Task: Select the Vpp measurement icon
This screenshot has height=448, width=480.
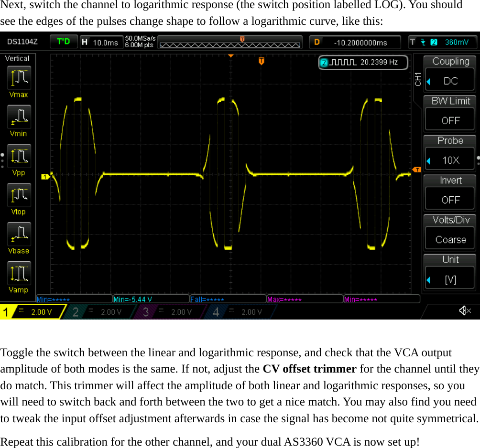Action: pyautogui.click(x=18, y=156)
